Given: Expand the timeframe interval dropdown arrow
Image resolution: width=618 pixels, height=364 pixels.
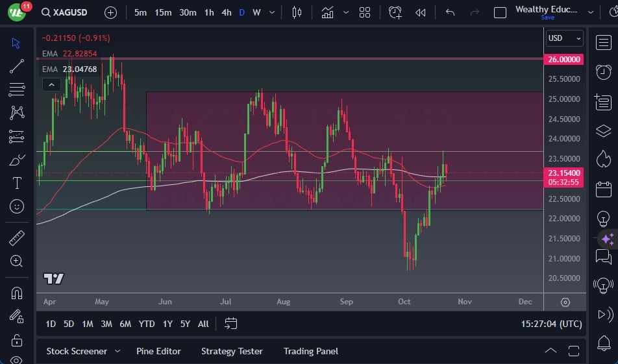Looking at the screenshot, I should tap(271, 12).
